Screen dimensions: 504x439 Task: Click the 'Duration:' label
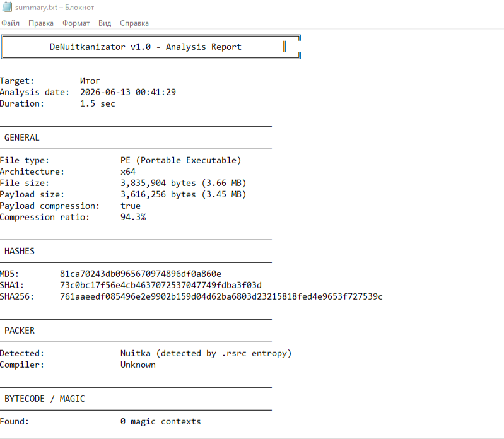tap(21, 104)
